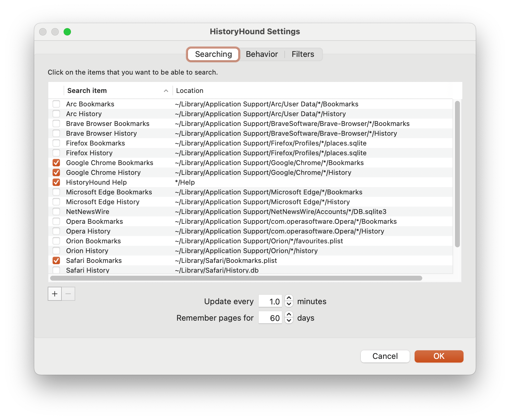Screen dimensions: 510x420
Task: Enable the Arc Bookmarks checkbox
Action: coord(56,104)
